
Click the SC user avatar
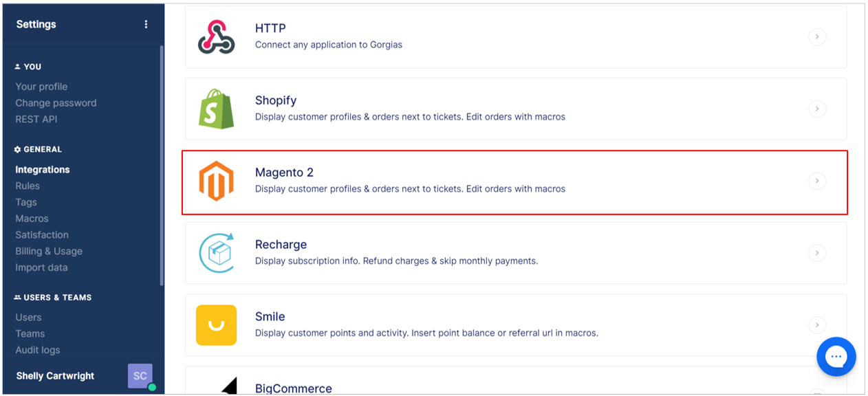point(140,376)
